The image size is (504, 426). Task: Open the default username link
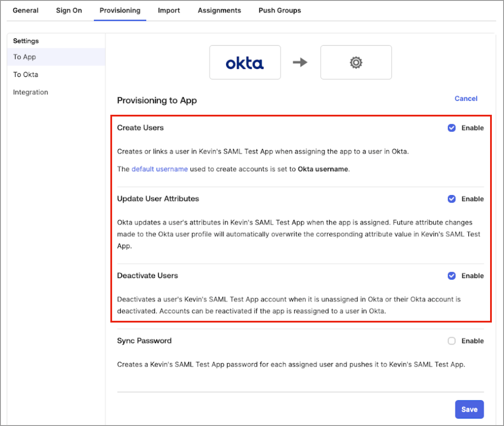(x=159, y=169)
